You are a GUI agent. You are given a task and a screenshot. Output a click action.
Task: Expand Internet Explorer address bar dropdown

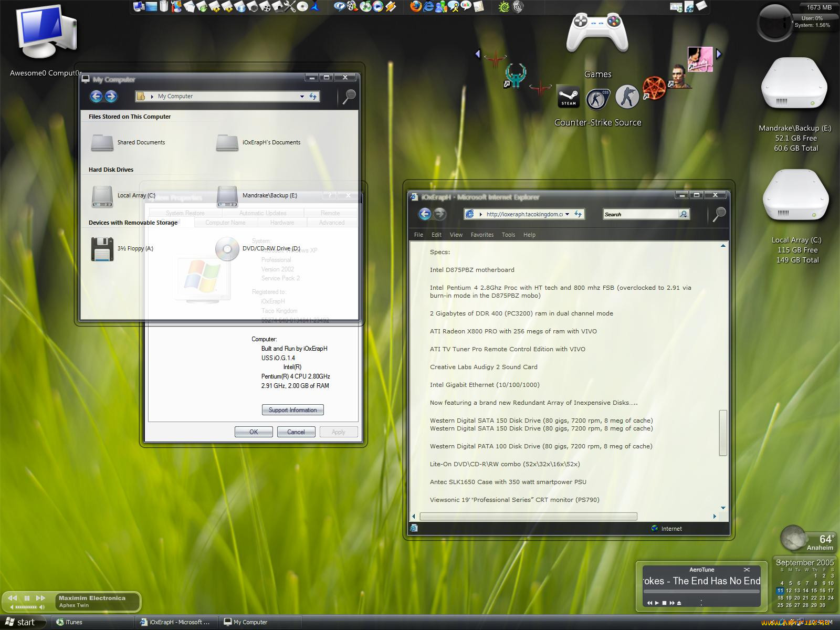(x=567, y=214)
